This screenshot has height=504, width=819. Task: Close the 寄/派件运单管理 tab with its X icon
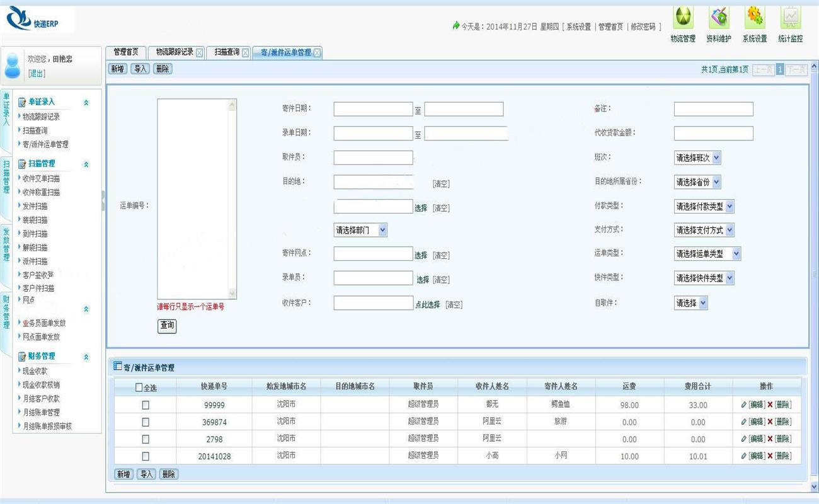point(318,53)
